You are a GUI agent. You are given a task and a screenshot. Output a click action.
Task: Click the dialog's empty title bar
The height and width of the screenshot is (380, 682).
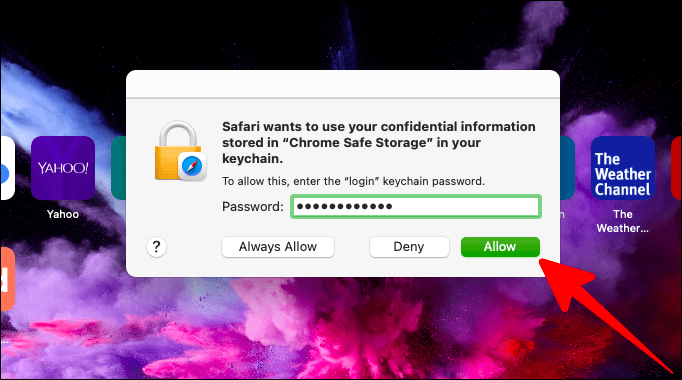click(343, 84)
